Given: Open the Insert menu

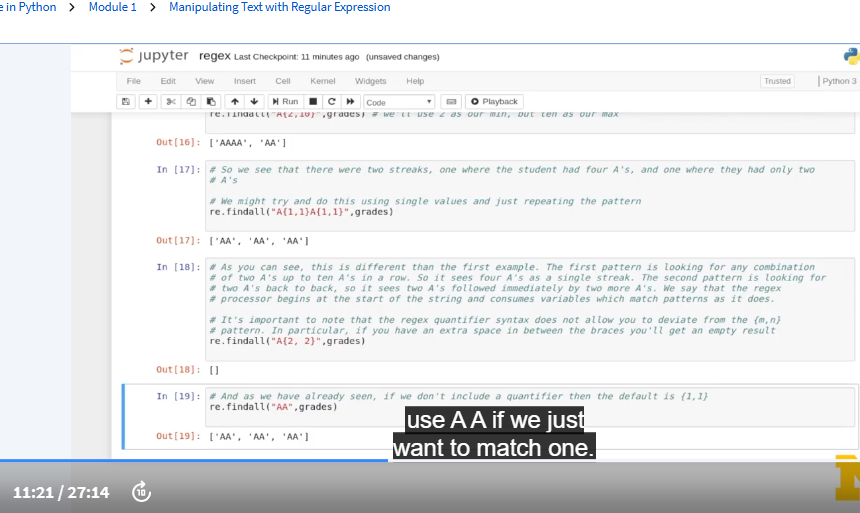Looking at the screenshot, I should coord(245,81).
